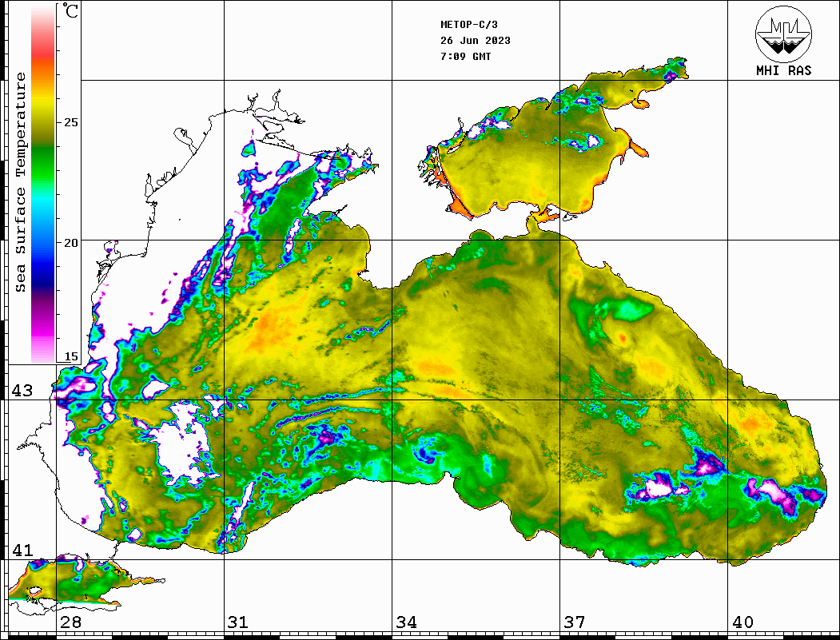
Task: Click the 'MHI RAS' caption text
Action: [783, 70]
